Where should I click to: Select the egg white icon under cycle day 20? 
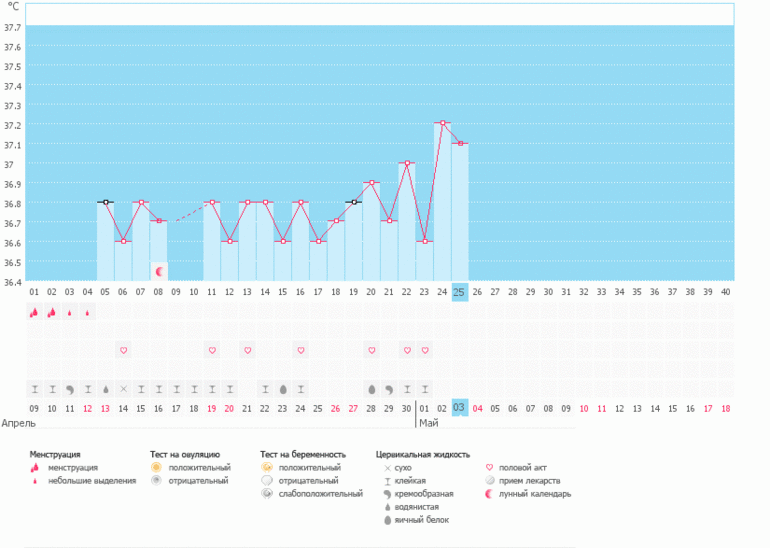(x=372, y=390)
